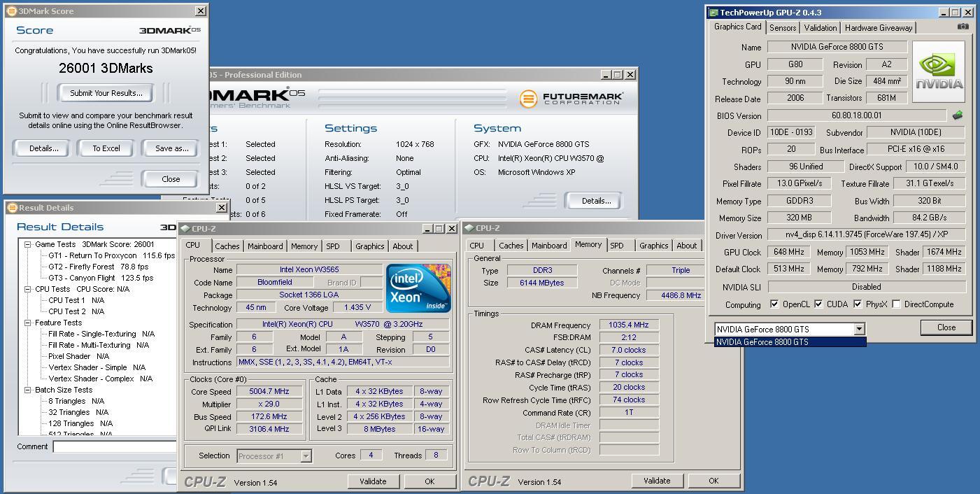Click the Details button in 3DMark Score
The image size is (980, 494).
[x=43, y=148]
